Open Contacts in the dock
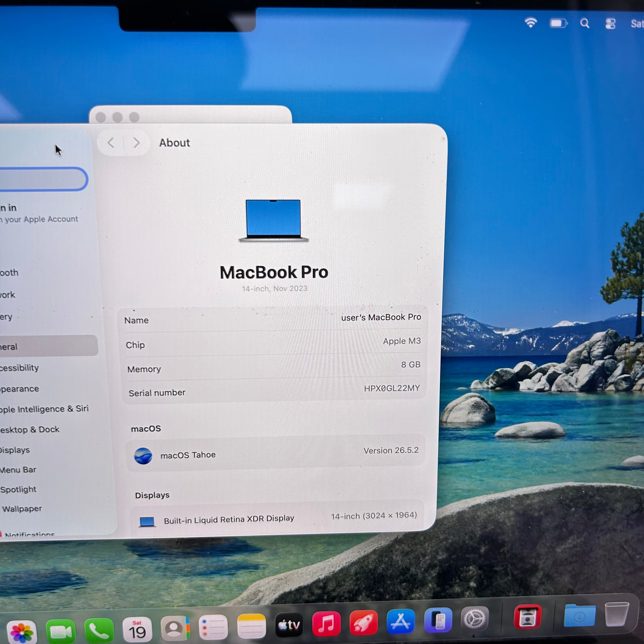The height and width of the screenshot is (644, 644). 175,628
